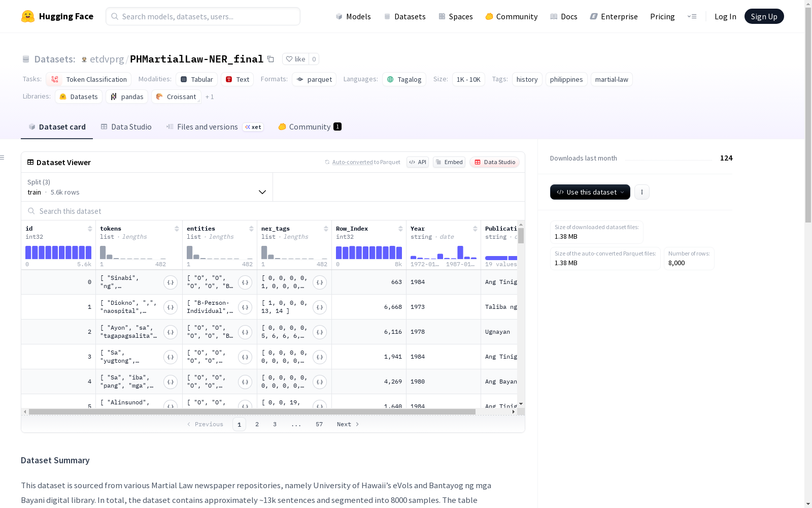
Task: Sort by the id column
Action: 90,229
